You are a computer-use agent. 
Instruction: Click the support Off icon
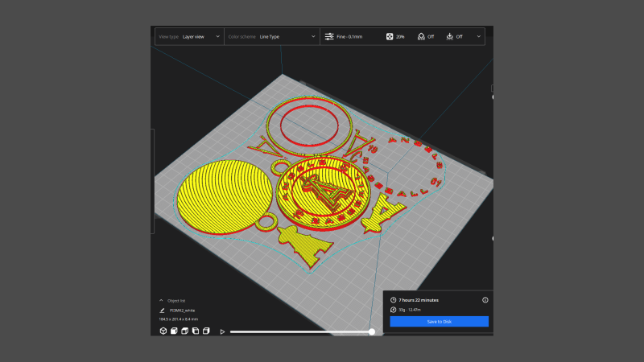420,36
